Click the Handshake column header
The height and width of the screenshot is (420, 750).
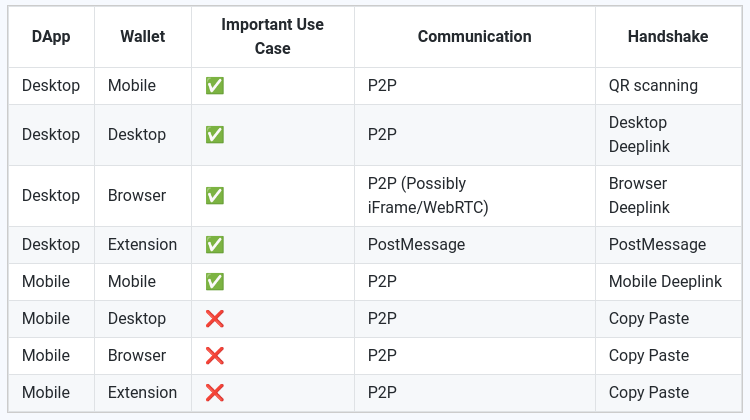click(x=667, y=37)
